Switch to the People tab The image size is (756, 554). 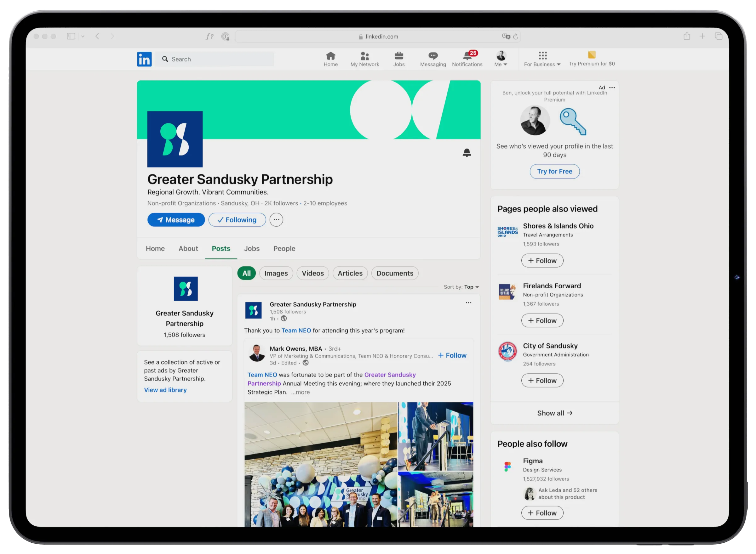point(284,248)
